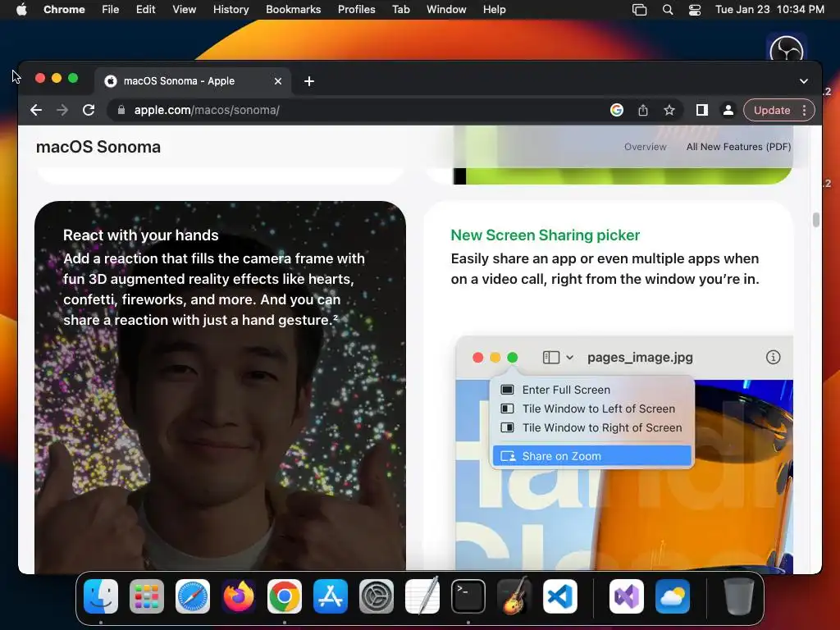
Task: Choose Tile Window to Left of Screen
Action: 591,409
